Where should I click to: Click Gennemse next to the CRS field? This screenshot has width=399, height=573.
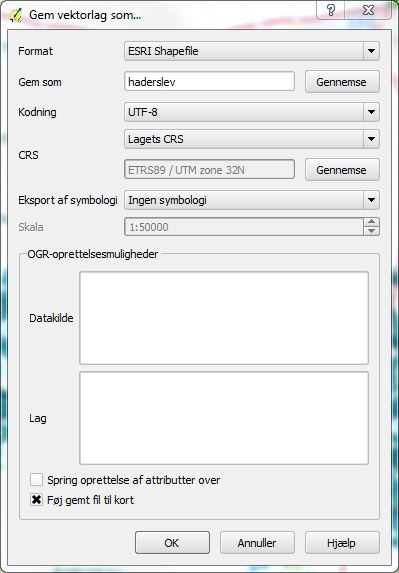pyautogui.click(x=342, y=170)
